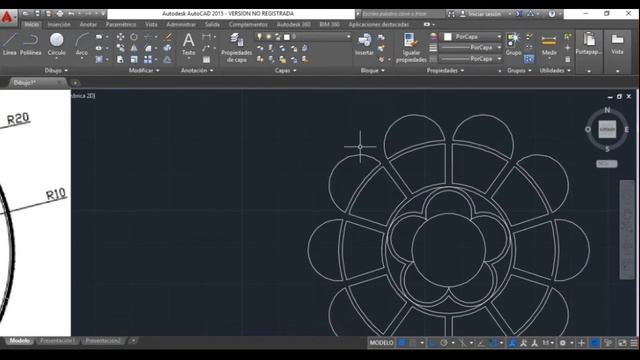This screenshot has height=360, width=640.
Task: Toggle object snap tracking in status bar
Action: pyautogui.click(x=481, y=343)
